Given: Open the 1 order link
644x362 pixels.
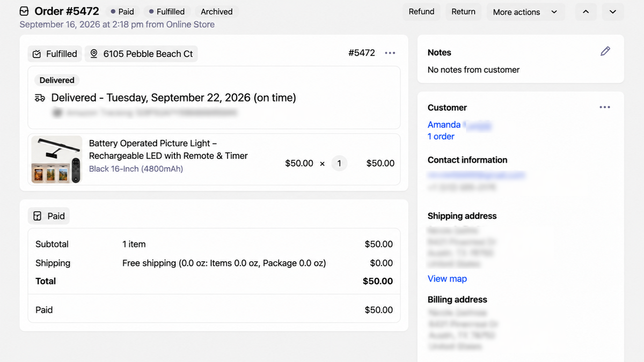Looking at the screenshot, I should pos(441,136).
